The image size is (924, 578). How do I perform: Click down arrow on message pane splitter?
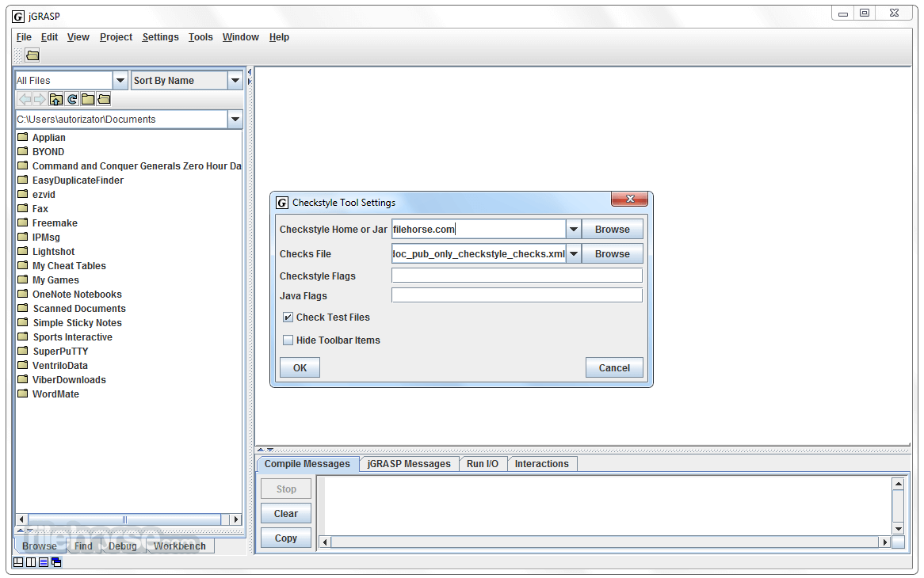(x=270, y=450)
